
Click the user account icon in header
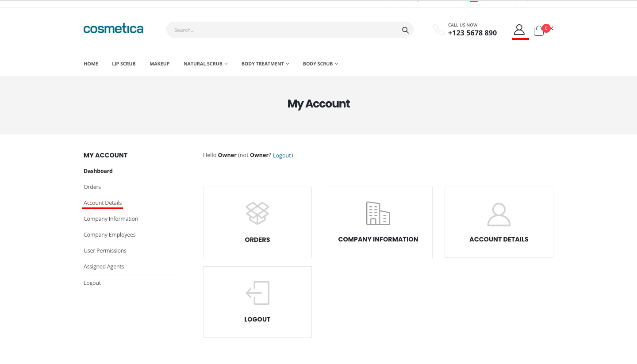coord(519,30)
